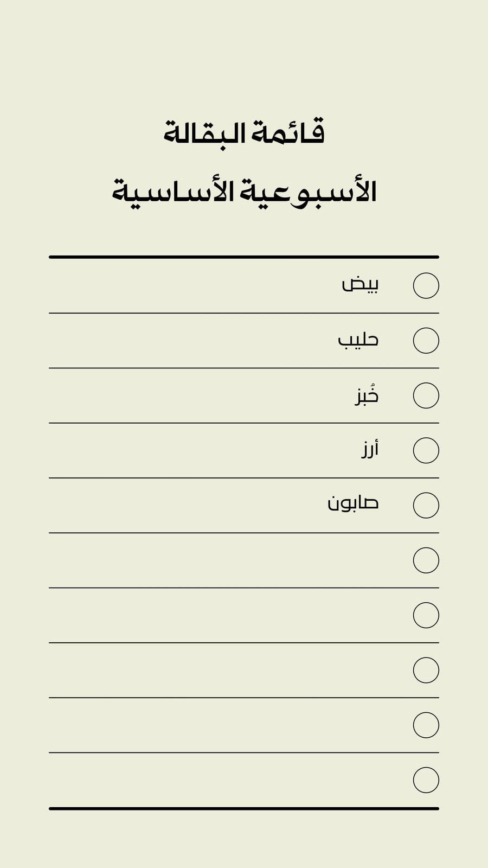Image resolution: width=488 pixels, height=868 pixels.
Task: Select the حليب text label
Action: tap(358, 340)
